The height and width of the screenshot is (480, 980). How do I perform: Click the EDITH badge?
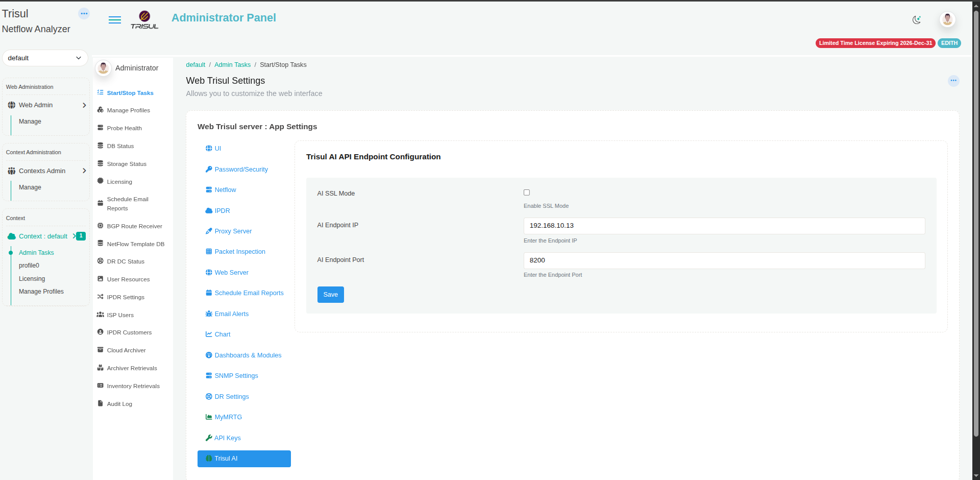949,43
